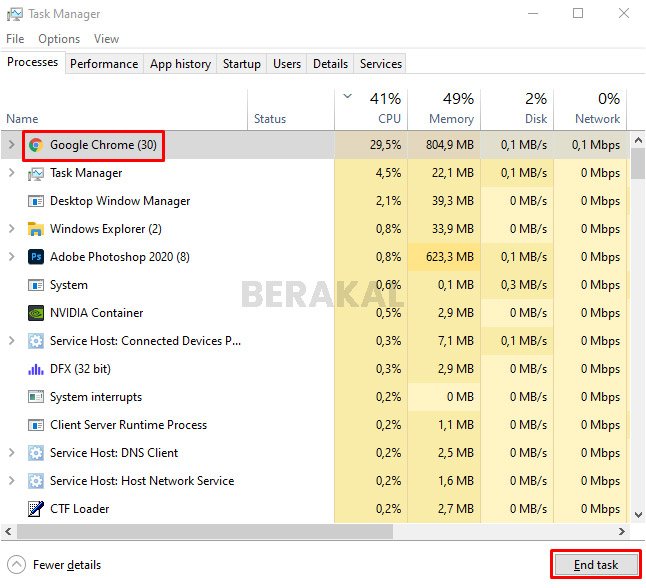This screenshot has width=646, height=588.
Task: Switch to the App history tab
Action: 180,64
